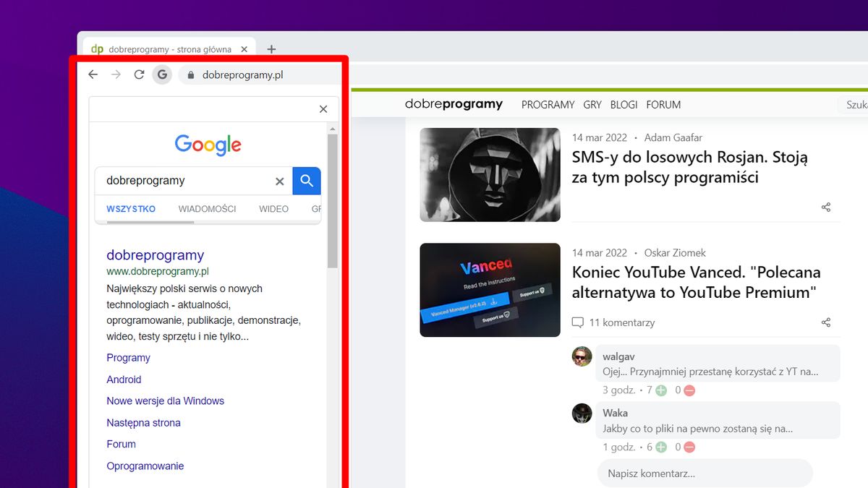
Task: Open the Nowe wersje dla Windows link
Action: 166,401
